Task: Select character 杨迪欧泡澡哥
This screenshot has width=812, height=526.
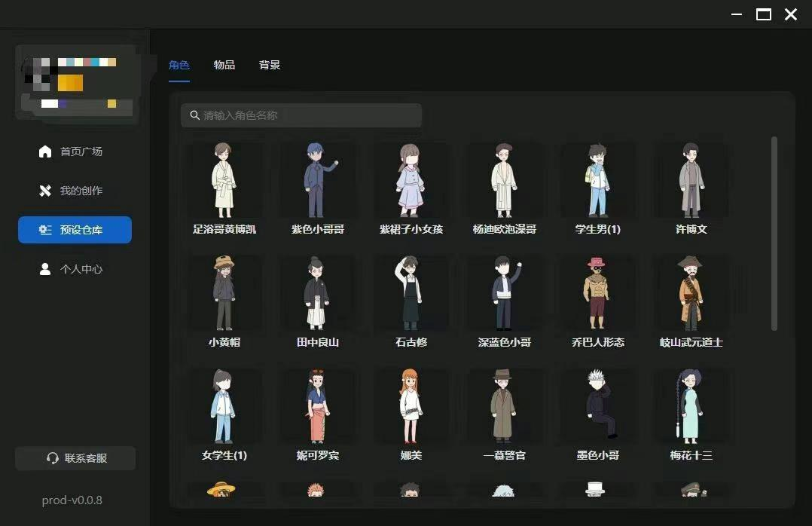Action: [x=505, y=188]
